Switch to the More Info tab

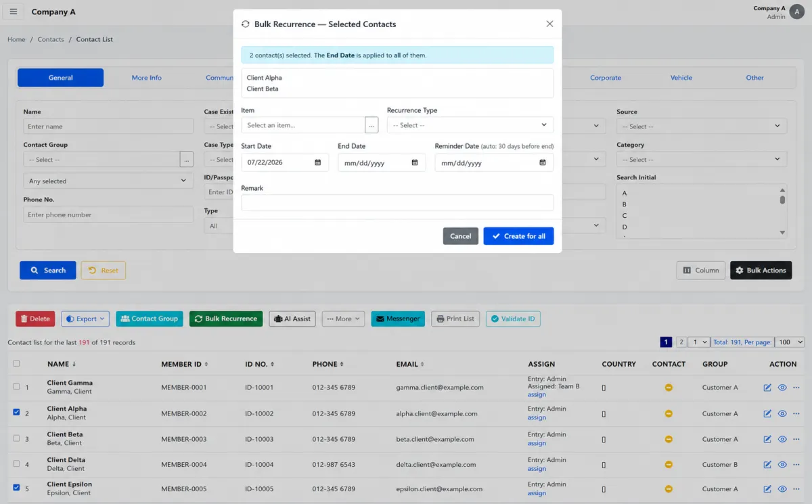point(146,78)
